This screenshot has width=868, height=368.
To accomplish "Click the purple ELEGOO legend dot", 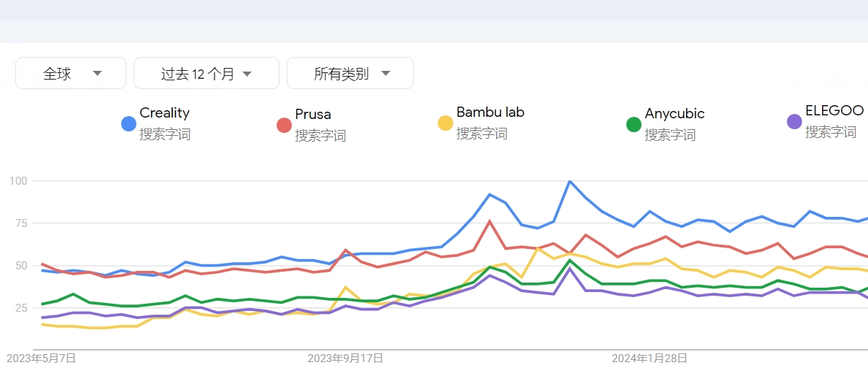I will point(794,122).
